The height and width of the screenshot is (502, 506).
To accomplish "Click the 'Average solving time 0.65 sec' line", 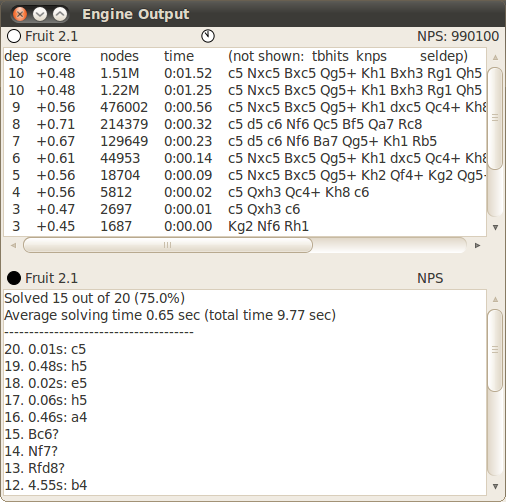I will (170, 315).
